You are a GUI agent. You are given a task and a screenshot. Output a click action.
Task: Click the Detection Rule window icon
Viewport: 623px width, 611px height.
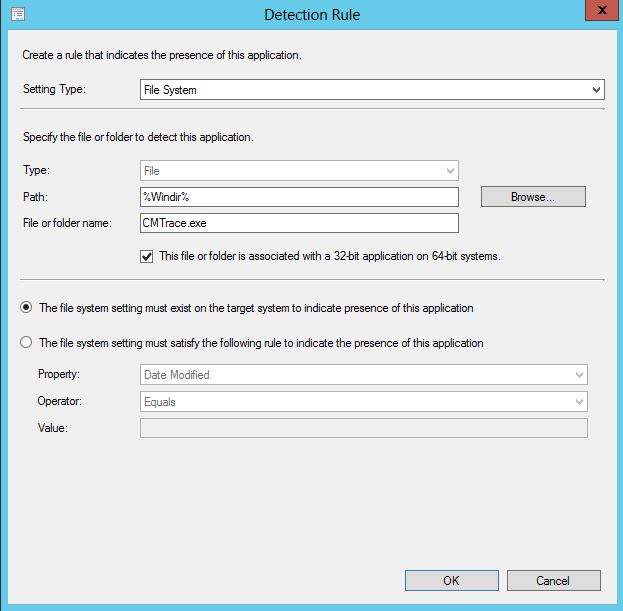(17, 15)
